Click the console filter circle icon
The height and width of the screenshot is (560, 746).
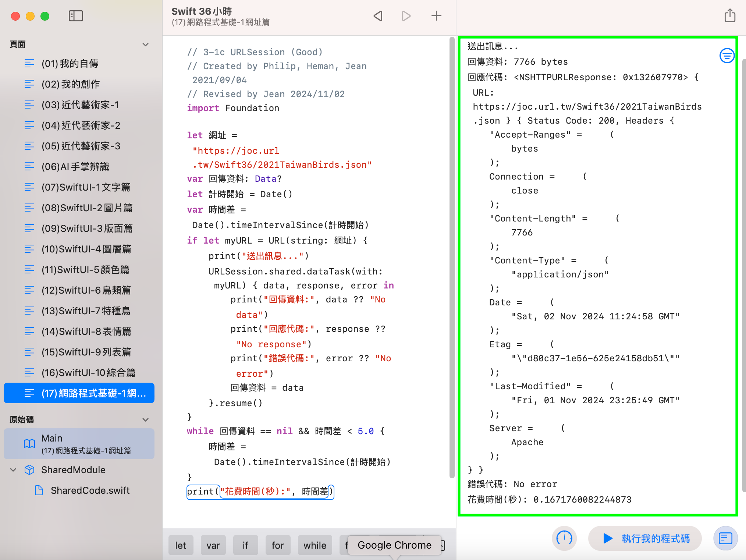point(727,56)
